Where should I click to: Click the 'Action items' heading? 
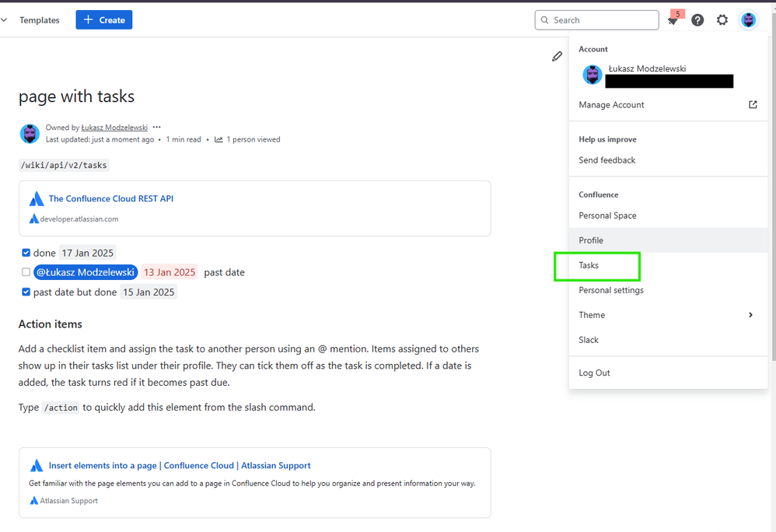tap(51, 324)
